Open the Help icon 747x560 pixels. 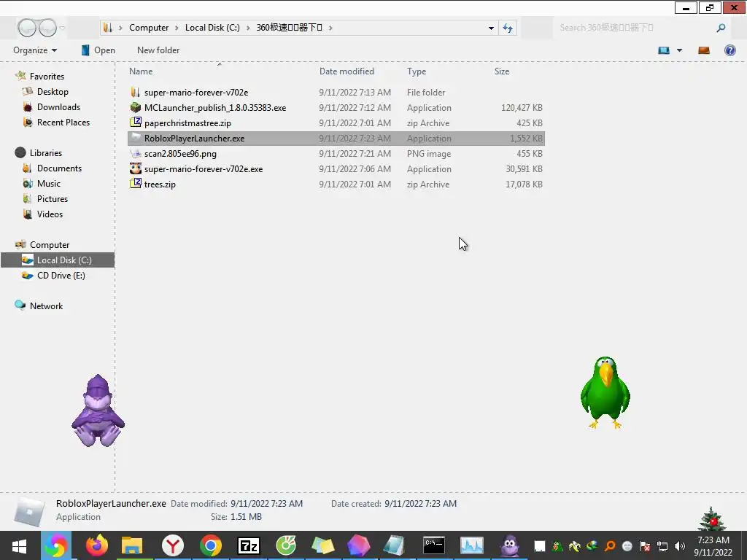(x=729, y=50)
